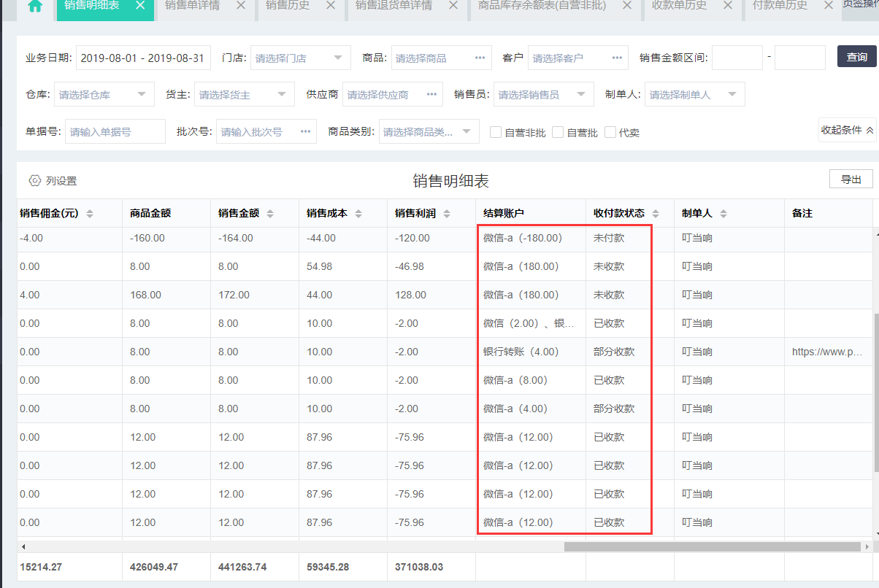Close the 销售退货单详情 tab

[x=453, y=5]
